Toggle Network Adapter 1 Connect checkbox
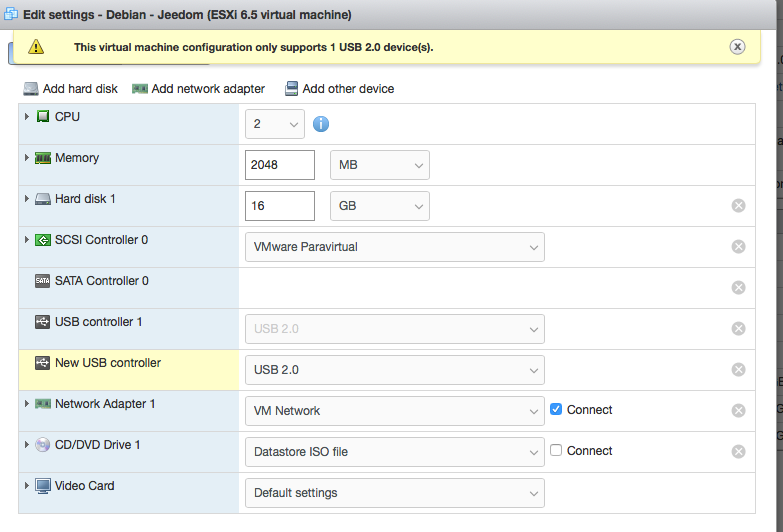 click(556, 410)
